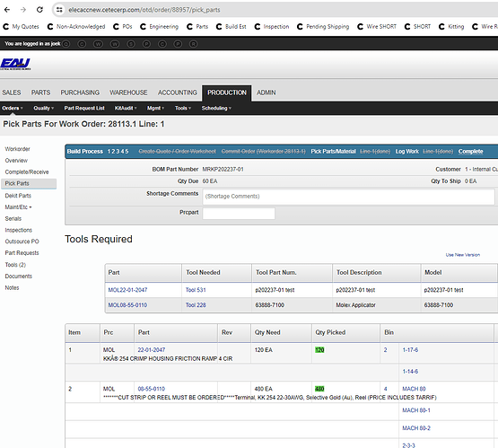The width and height of the screenshot is (498, 448).
Task: Expand Maint/Etc sidebar submenu
Action: click(19, 207)
